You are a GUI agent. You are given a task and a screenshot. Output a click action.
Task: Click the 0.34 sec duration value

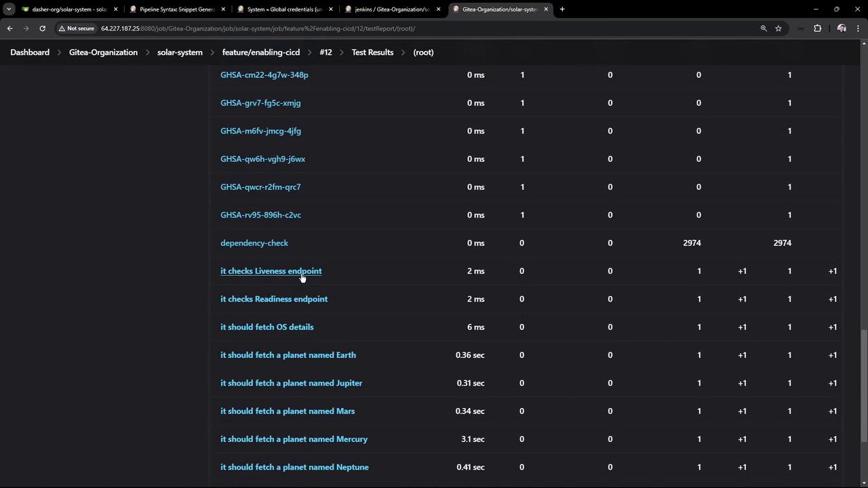coord(470,411)
